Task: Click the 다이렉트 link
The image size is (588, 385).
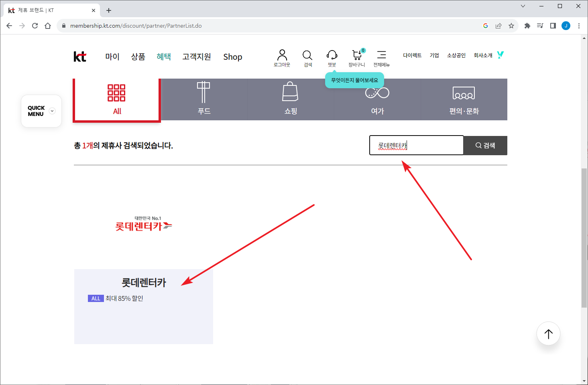Action: pyautogui.click(x=412, y=55)
